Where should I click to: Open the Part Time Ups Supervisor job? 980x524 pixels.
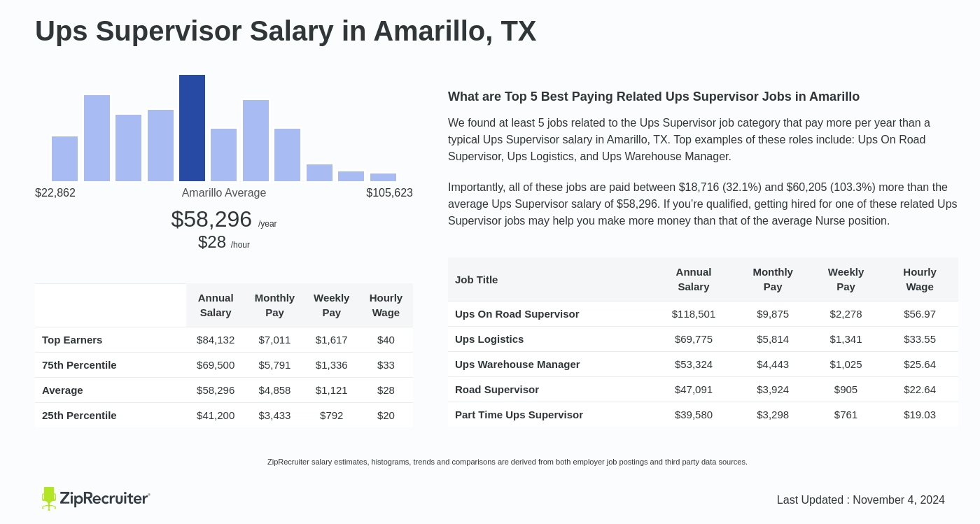click(x=519, y=414)
